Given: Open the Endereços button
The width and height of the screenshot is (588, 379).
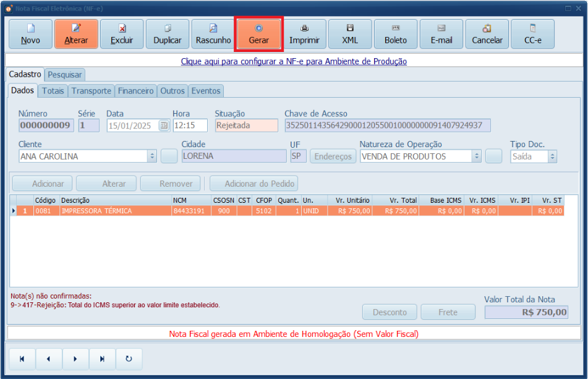Looking at the screenshot, I should pyautogui.click(x=333, y=156).
